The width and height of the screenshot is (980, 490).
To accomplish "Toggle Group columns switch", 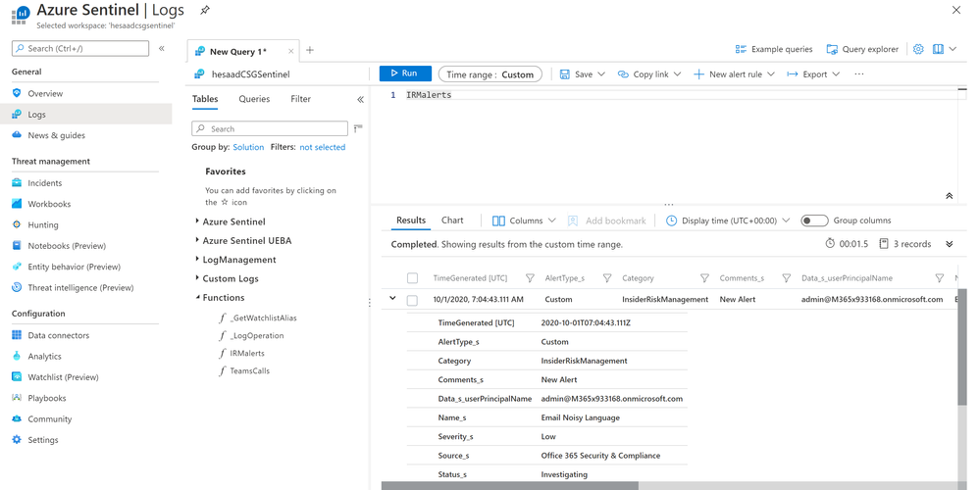I will 814,220.
